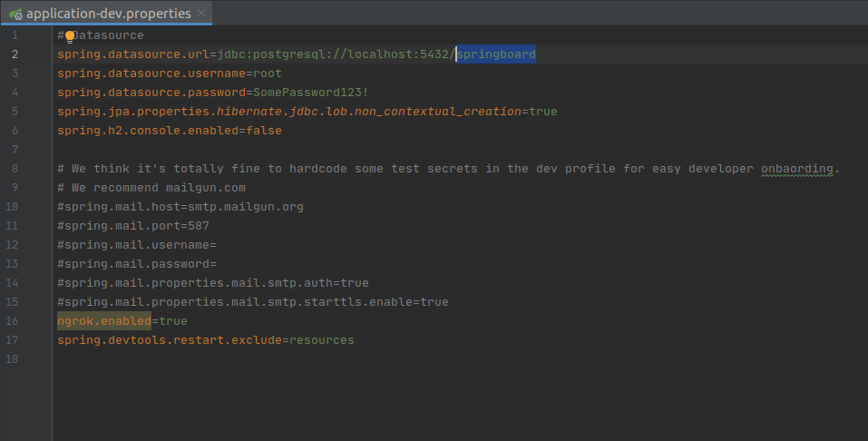
Task: Click the #spring.mail.password= line
Action: [x=137, y=264]
